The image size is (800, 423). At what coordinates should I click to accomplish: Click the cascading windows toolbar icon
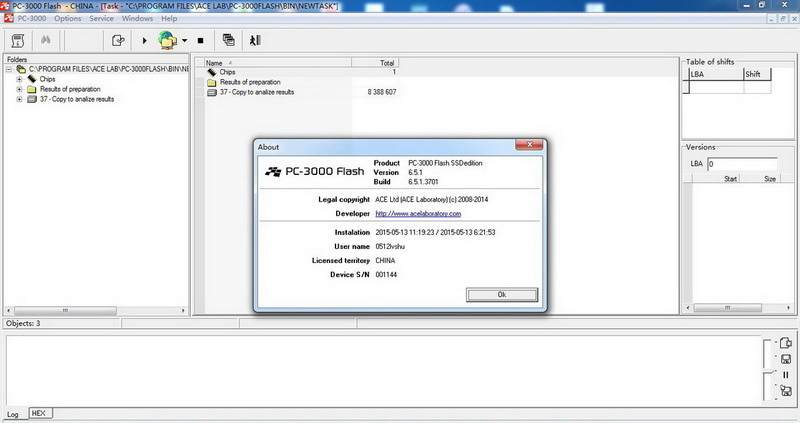(229, 40)
